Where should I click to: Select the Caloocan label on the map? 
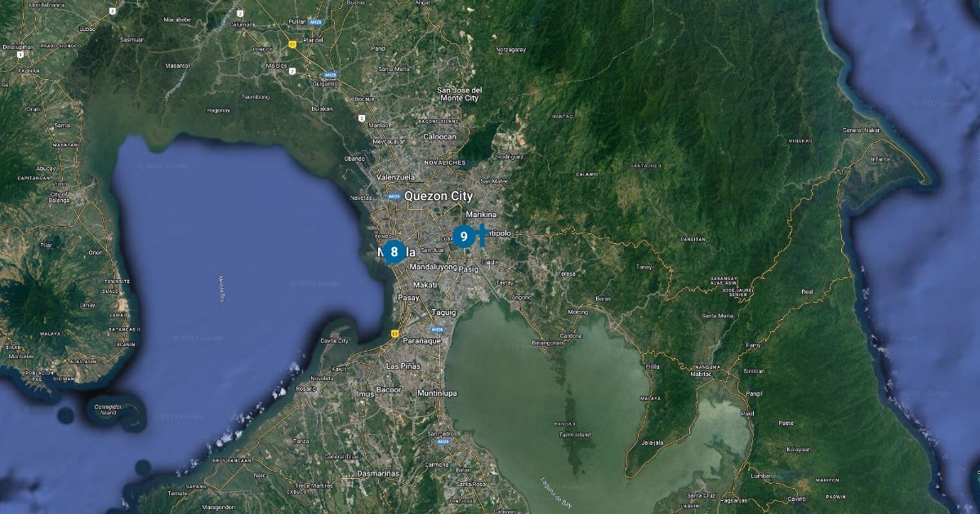click(439, 136)
